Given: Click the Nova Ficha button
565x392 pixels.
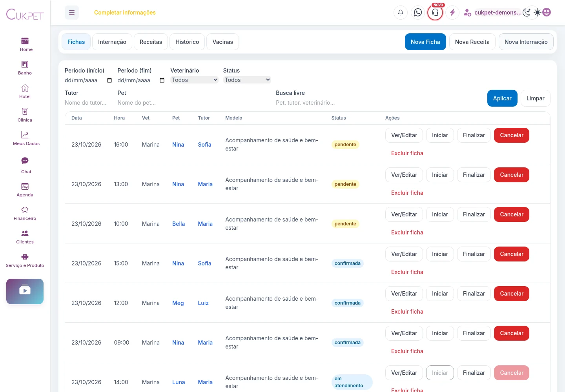Looking at the screenshot, I should [x=425, y=42].
